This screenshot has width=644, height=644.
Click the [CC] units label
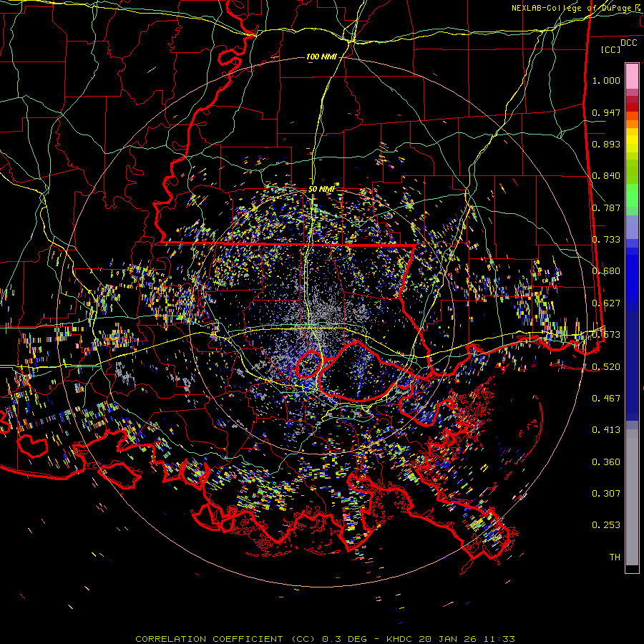click(611, 49)
